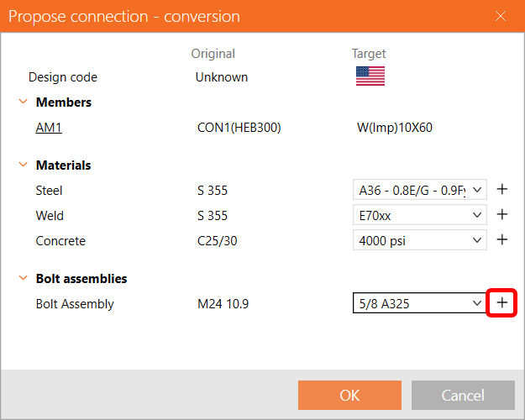The width and height of the screenshot is (525, 420).
Task: Close the Propose connection dialog
Action: 501,16
